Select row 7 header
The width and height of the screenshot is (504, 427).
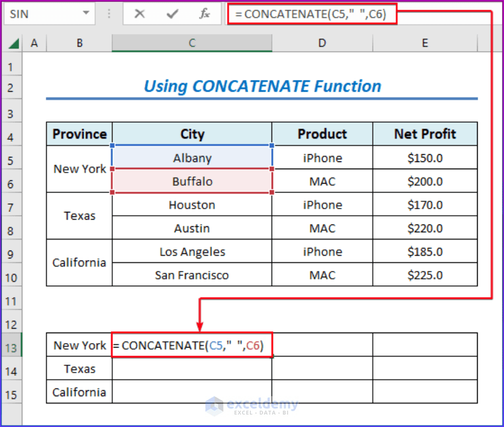(x=12, y=205)
